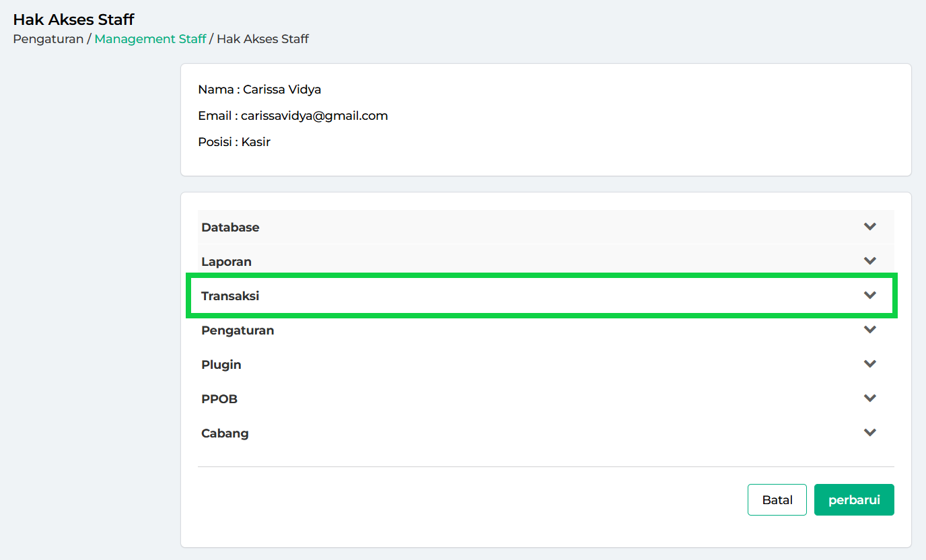Click the chevron icon beside Database
Viewport: 926px width, 560px height.
[x=869, y=227]
